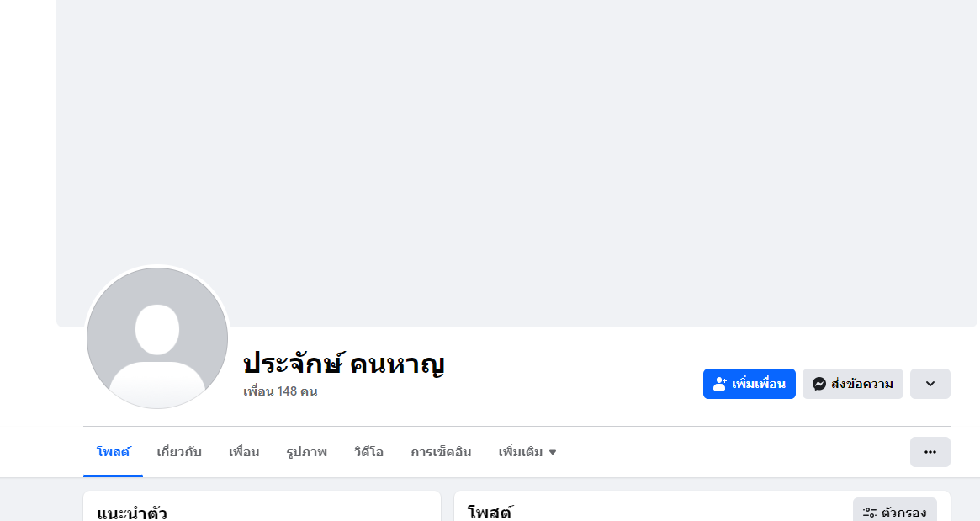Click the โพสต์ section heading near ตัวกรอง
The image size is (980, 521).
490,512
